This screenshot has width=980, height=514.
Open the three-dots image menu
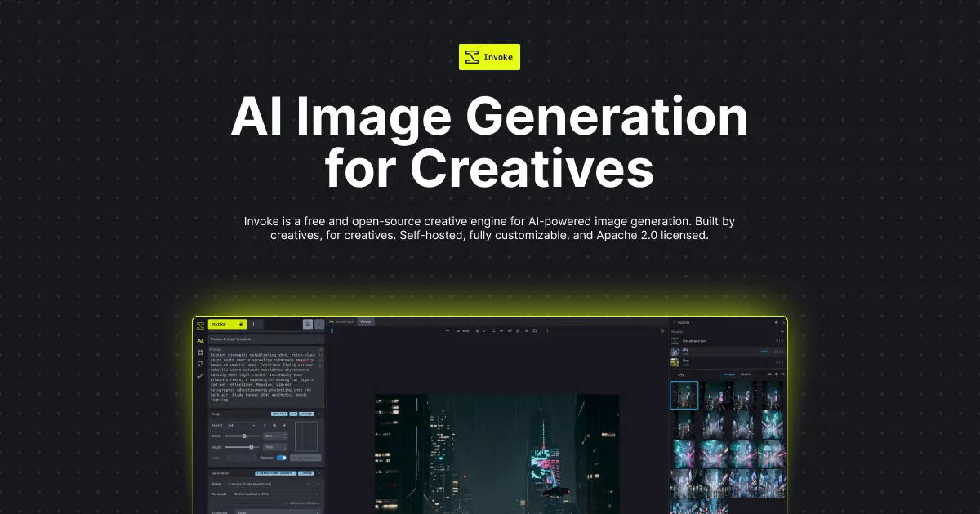pos(448,330)
